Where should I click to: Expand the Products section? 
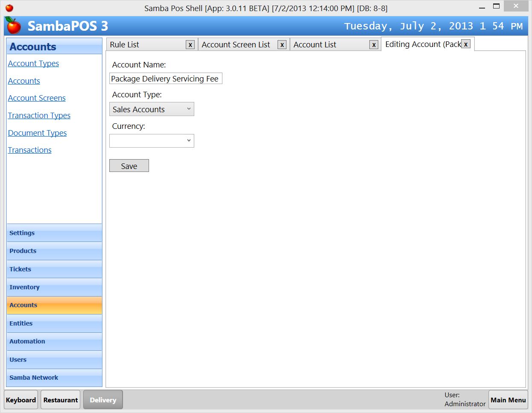click(x=54, y=251)
